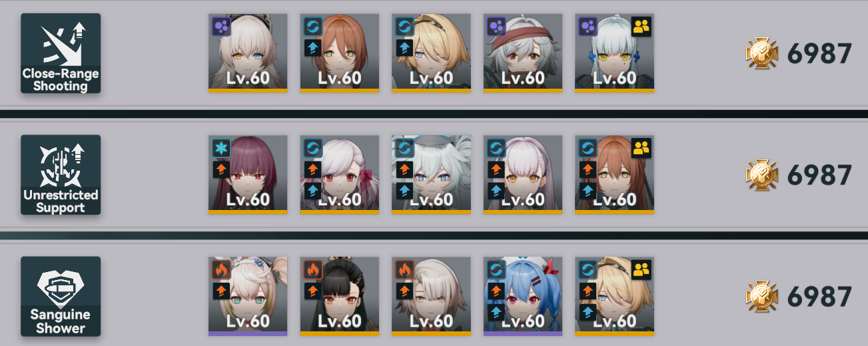This screenshot has height=346, width=868.
Task: Click the yellow support-unit badge in the Unrestricted Support row
Action: 641,148
